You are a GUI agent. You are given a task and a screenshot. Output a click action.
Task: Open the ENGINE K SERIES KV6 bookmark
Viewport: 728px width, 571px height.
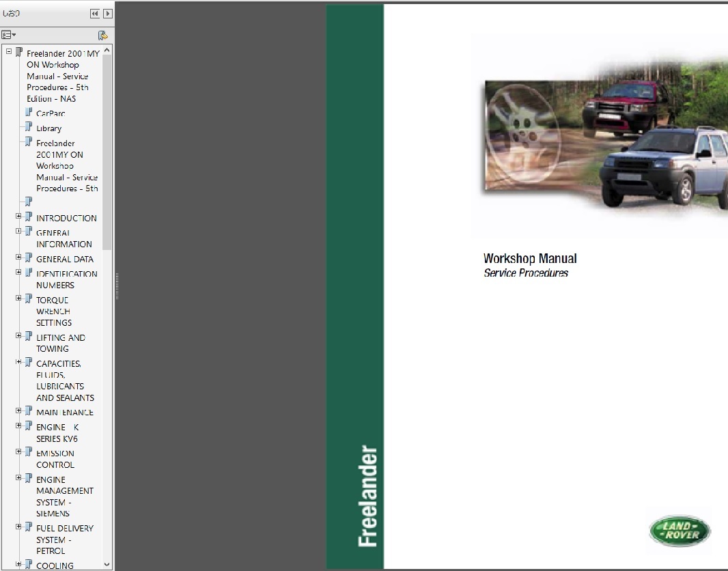57,432
